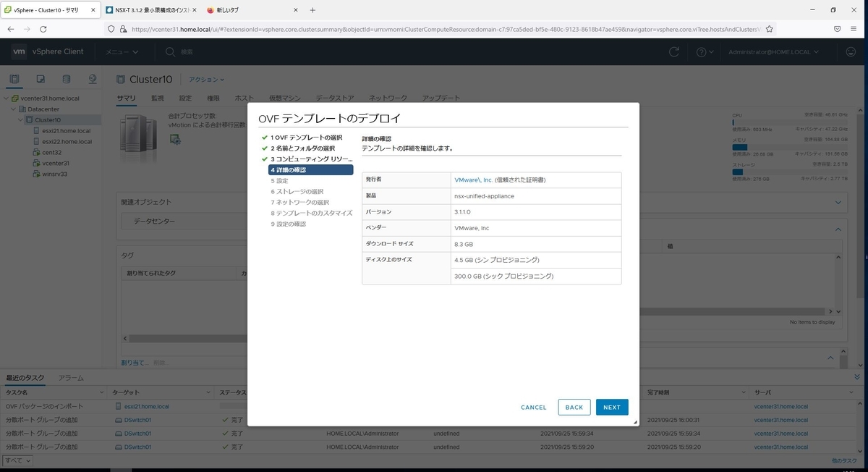Collapse the Datacenter tree node
Image resolution: width=868 pixels, height=472 pixels.
point(13,109)
